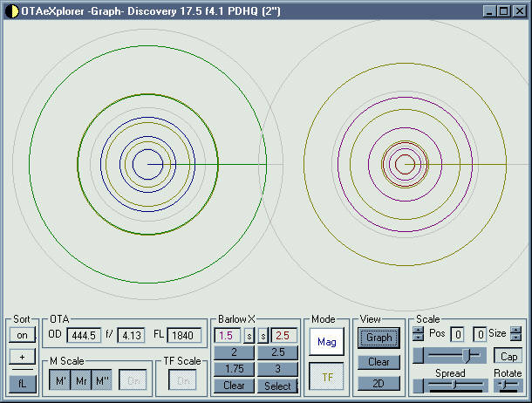Click the right graph's center radius line
This screenshot has width=532, height=403.
click(455, 165)
